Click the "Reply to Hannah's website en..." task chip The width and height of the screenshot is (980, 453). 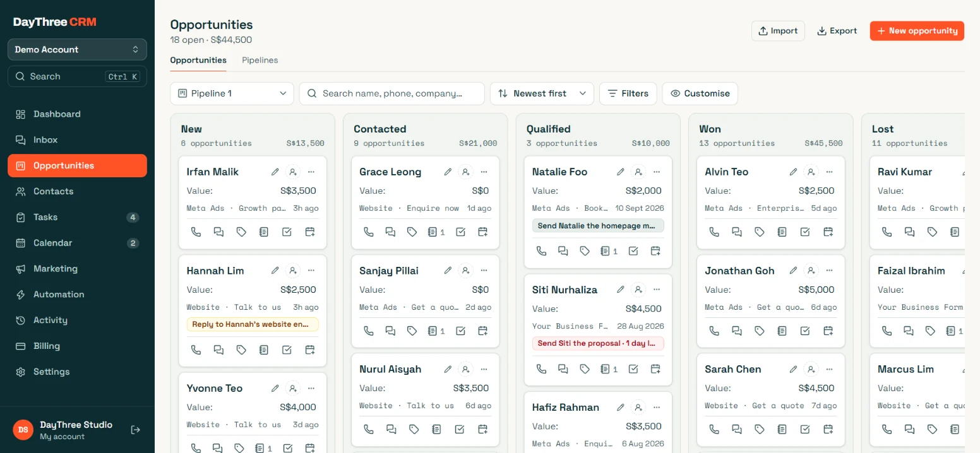(253, 324)
